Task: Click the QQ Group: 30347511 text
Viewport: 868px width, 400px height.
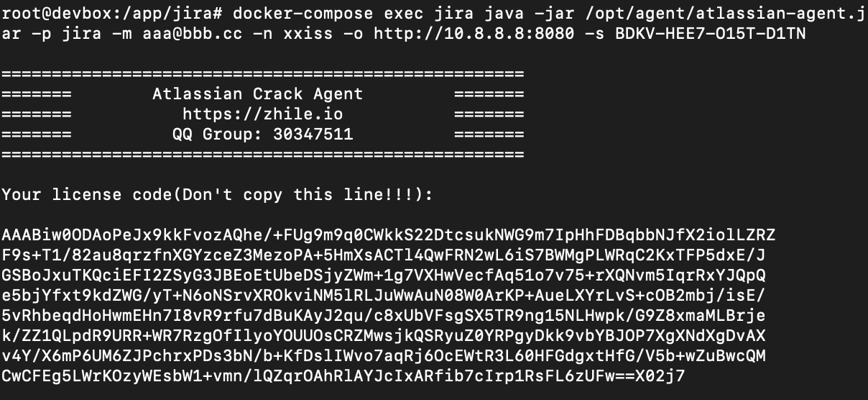Action: click(262, 134)
